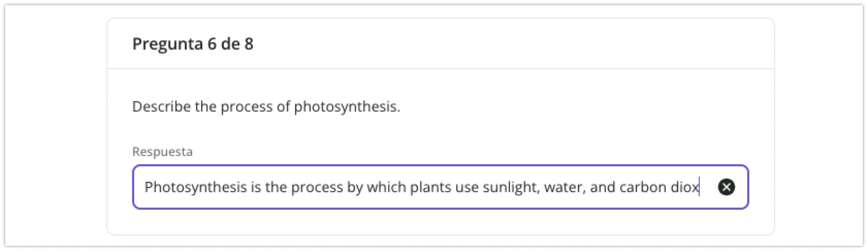This screenshot has width=868, height=251.
Task: Click the word "process" in the question
Action: pos(247,107)
